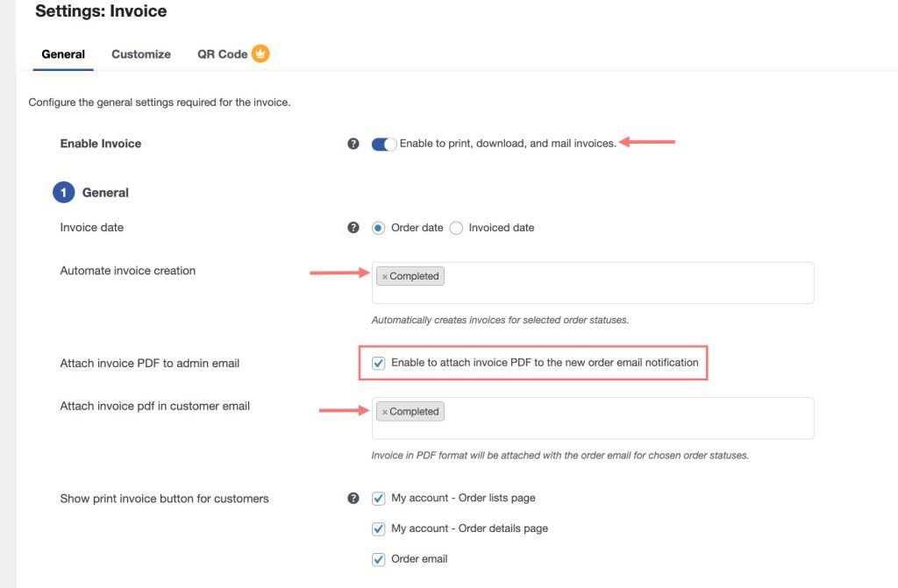Uncheck the Order email option
Viewport: 898px width, 588px height.
[x=378, y=558]
